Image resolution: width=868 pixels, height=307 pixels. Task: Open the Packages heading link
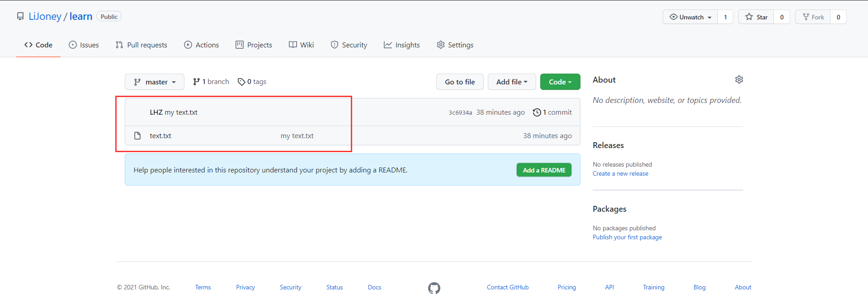tap(609, 209)
